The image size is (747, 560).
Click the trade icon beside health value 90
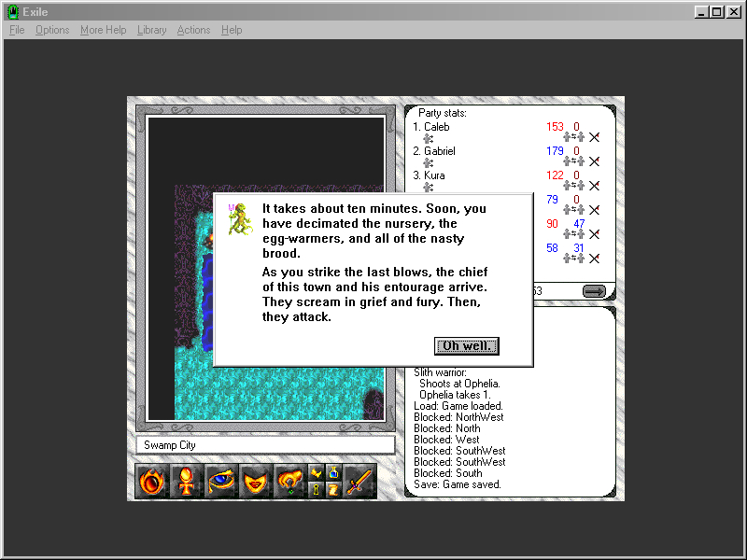[573, 234]
